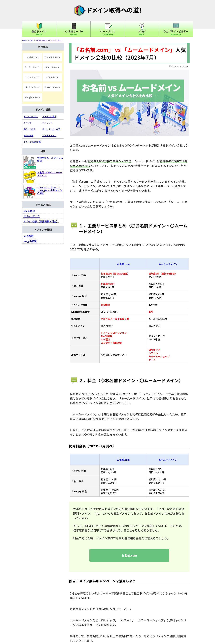Click the 会社用のメールアドレス作成 thumbnail
Viewport: 215px width, 644px height.
tap(30, 162)
